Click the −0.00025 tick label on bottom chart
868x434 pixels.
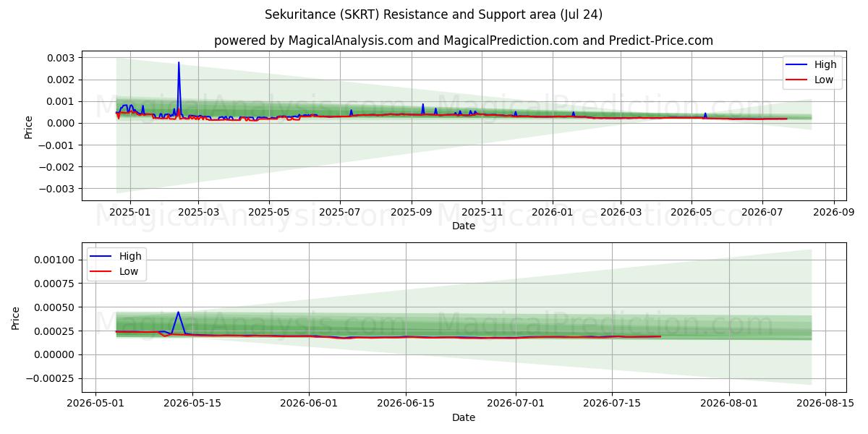coord(50,378)
